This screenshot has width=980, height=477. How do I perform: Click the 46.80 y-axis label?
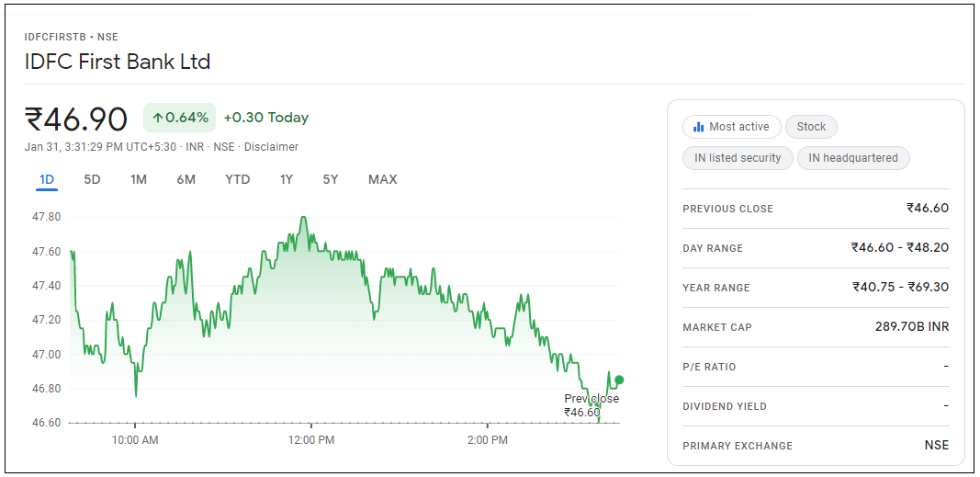coord(46,389)
